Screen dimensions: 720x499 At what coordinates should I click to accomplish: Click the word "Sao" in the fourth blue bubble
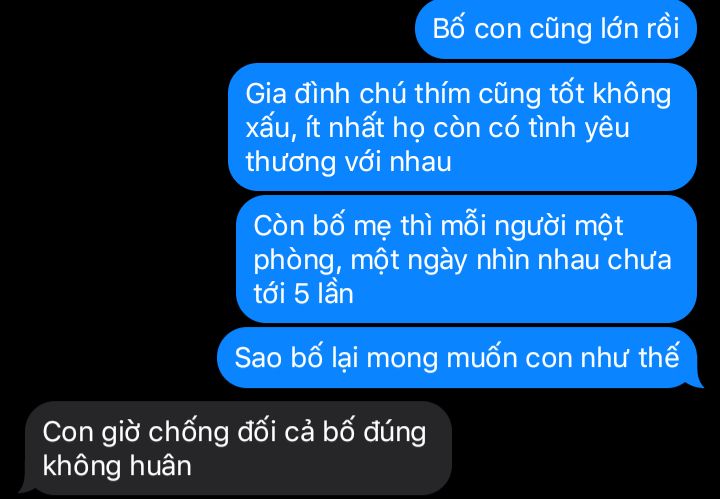[x=258, y=358]
